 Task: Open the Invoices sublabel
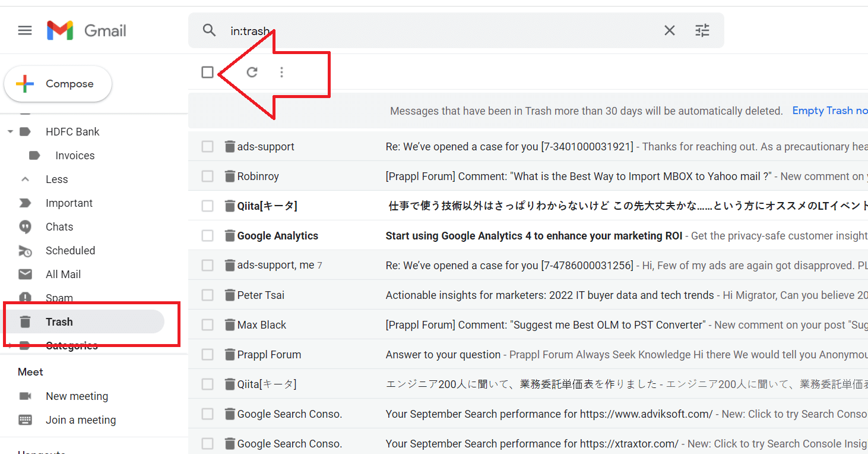(75, 156)
